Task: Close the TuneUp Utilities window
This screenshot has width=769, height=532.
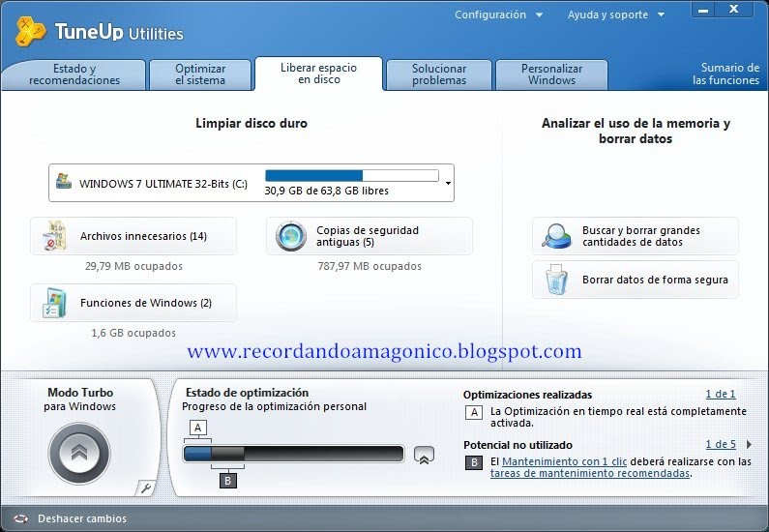Action: tap(733, 10)
